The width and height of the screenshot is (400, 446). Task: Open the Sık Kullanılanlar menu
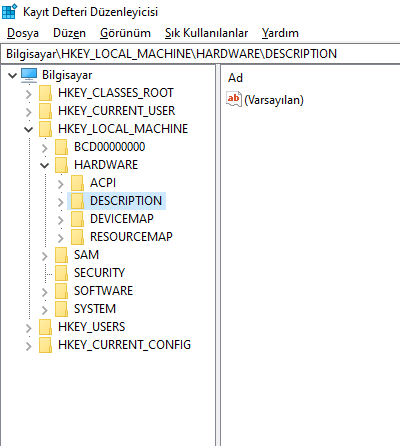tap(206, 33)
